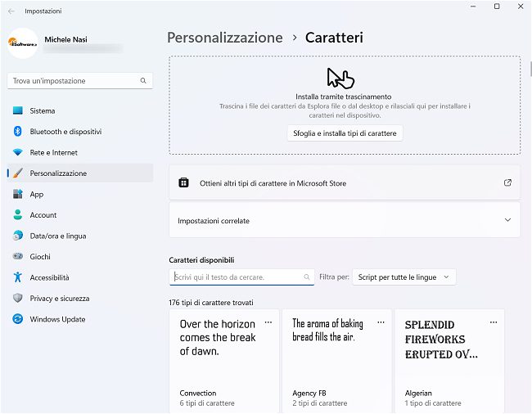Open the Account settings section
Viewport: 532px width, 414px height.
[x=80, y=214]
